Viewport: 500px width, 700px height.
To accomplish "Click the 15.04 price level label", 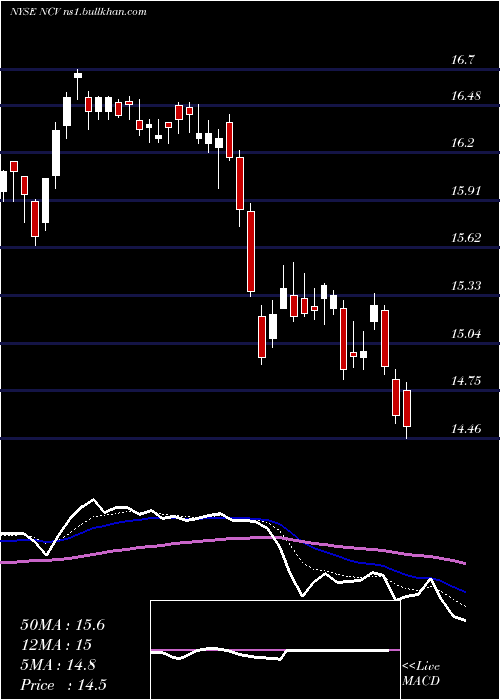I will [466, 333].
